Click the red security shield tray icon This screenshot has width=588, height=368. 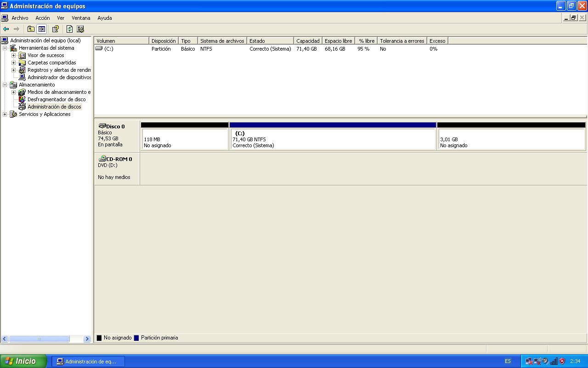(562, 361)
